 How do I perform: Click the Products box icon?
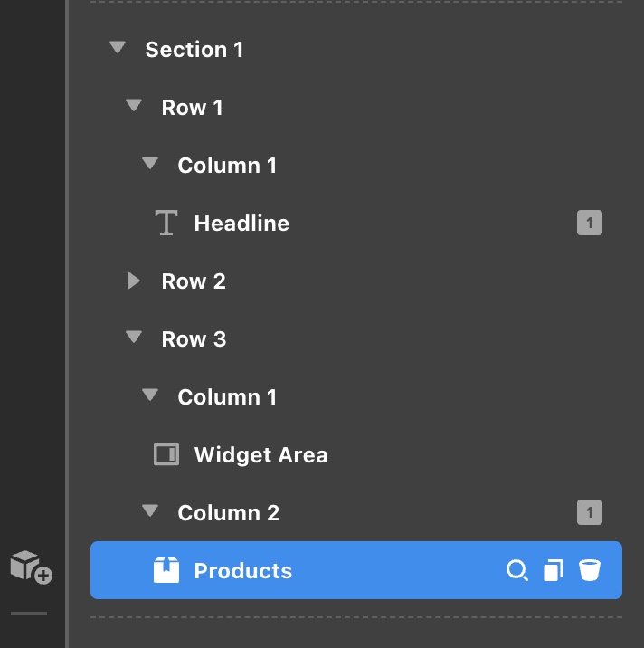point(166,570)
